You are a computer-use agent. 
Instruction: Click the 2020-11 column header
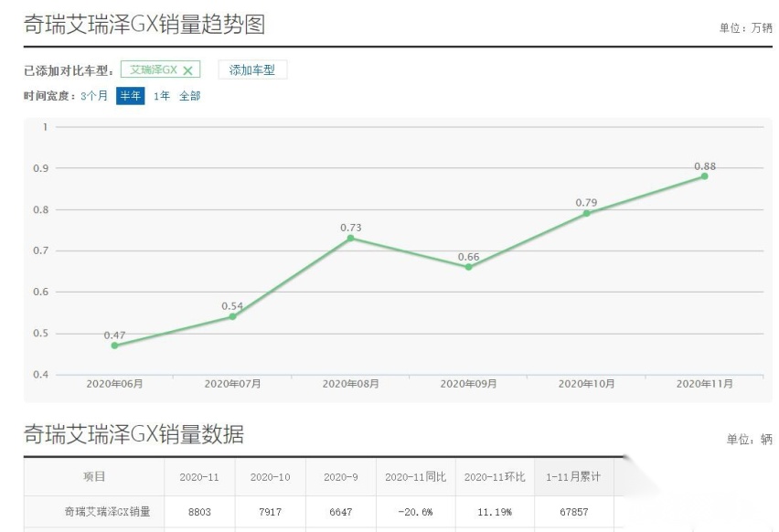point(199,477)
